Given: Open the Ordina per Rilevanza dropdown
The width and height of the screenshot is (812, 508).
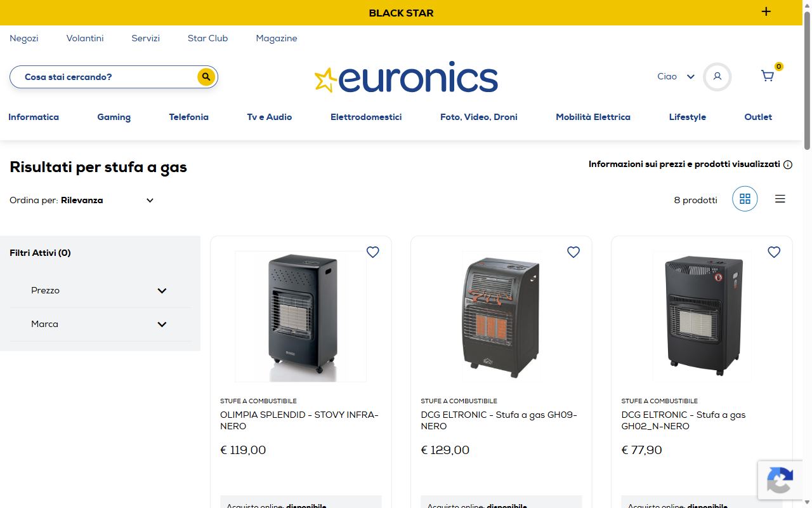Looking at the screenshot, I should click(x=82, y=200).
